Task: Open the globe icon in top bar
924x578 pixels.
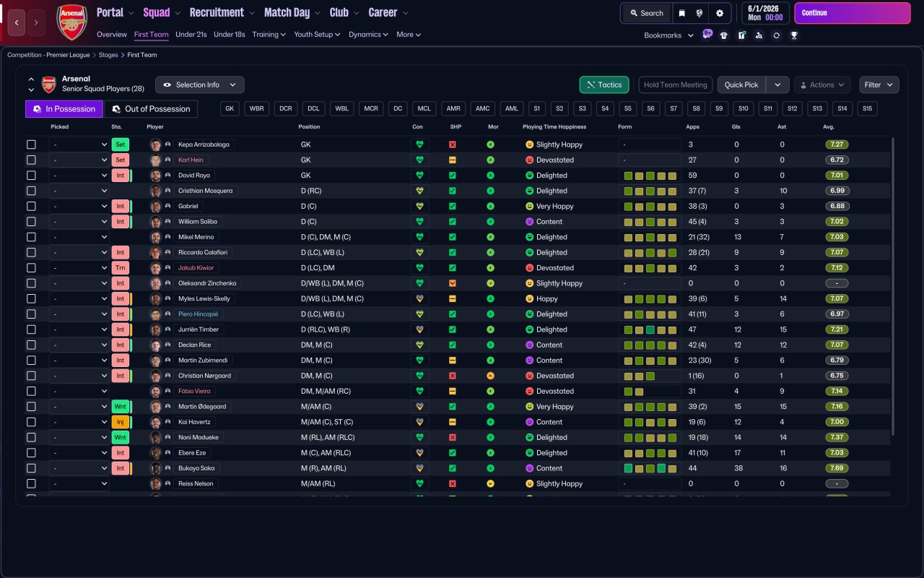Action: [699, 13]
